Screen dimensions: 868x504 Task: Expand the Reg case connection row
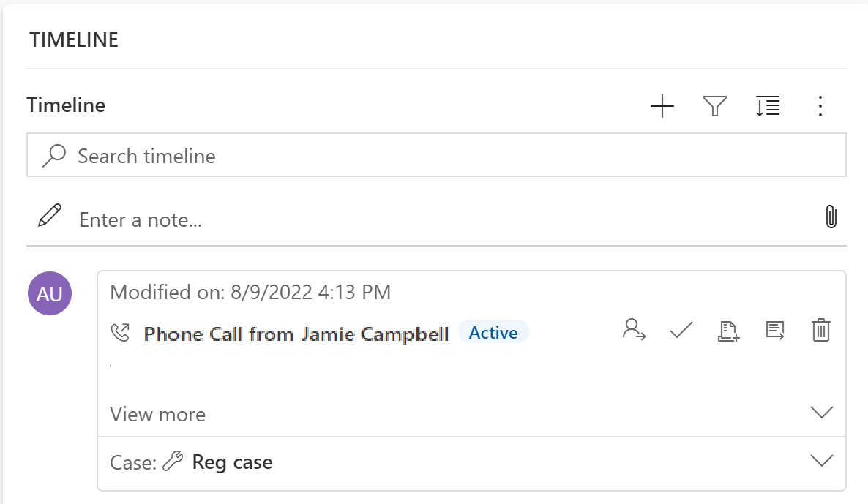(x=820, y=460)
